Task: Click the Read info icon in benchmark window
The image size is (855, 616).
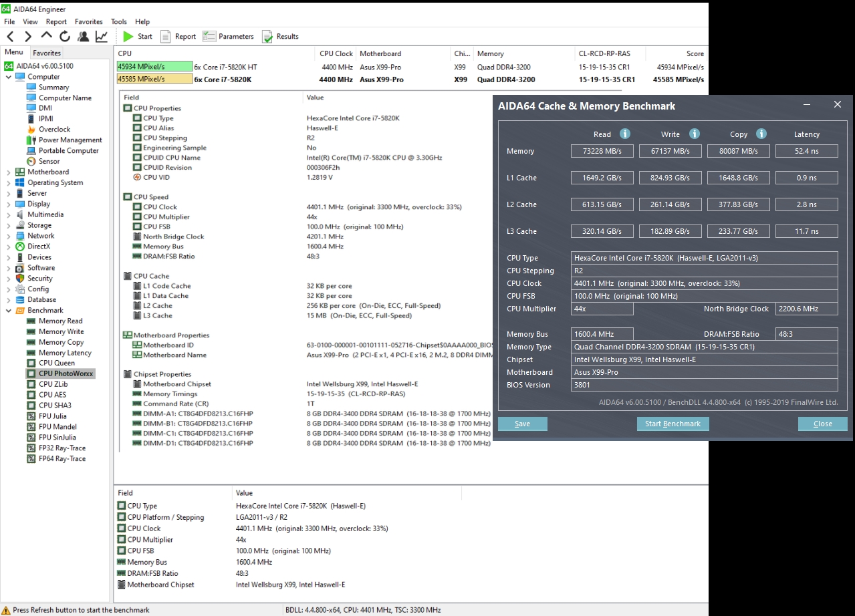Action: [625, 134]
